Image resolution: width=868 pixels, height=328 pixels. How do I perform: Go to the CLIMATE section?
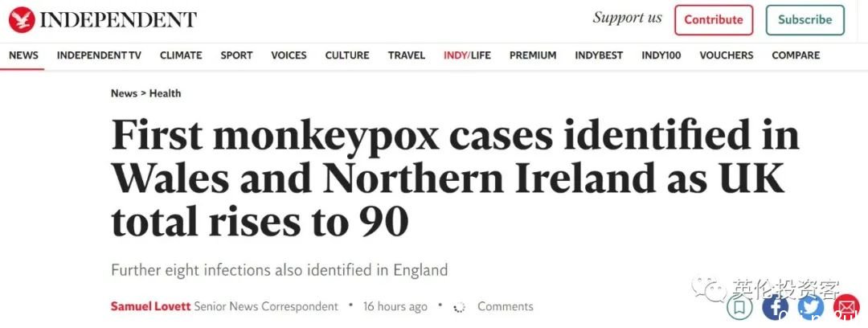[x=181, y=55]
